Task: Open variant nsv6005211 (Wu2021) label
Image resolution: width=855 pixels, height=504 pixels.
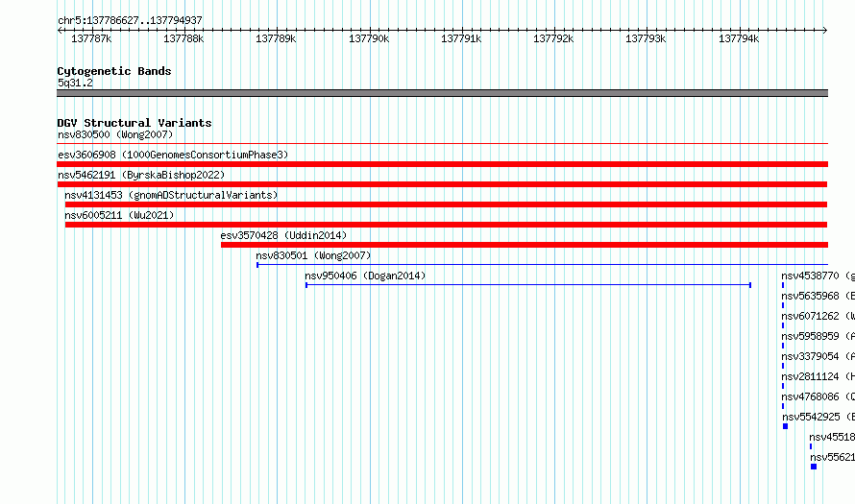Action: click(119, 215)
